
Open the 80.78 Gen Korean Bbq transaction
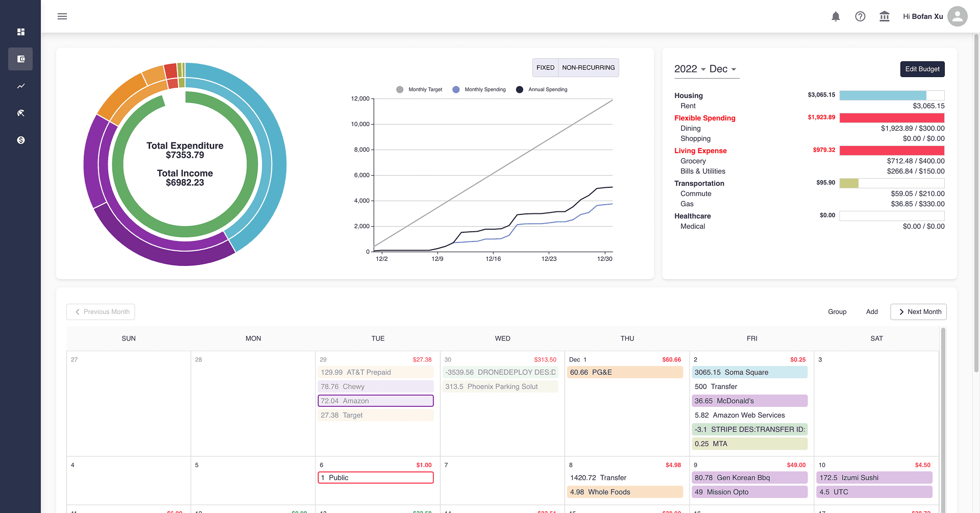pyautogui.click(x=750, y=477)
